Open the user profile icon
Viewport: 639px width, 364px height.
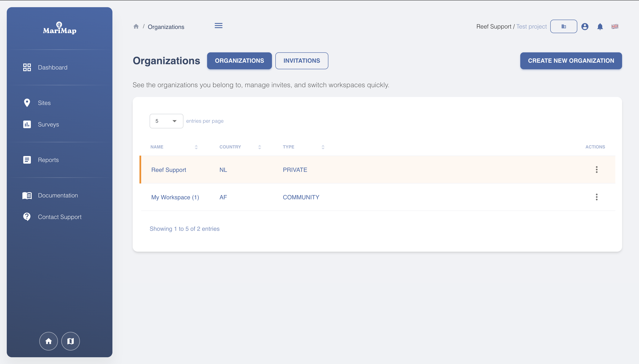coord(585,26)
